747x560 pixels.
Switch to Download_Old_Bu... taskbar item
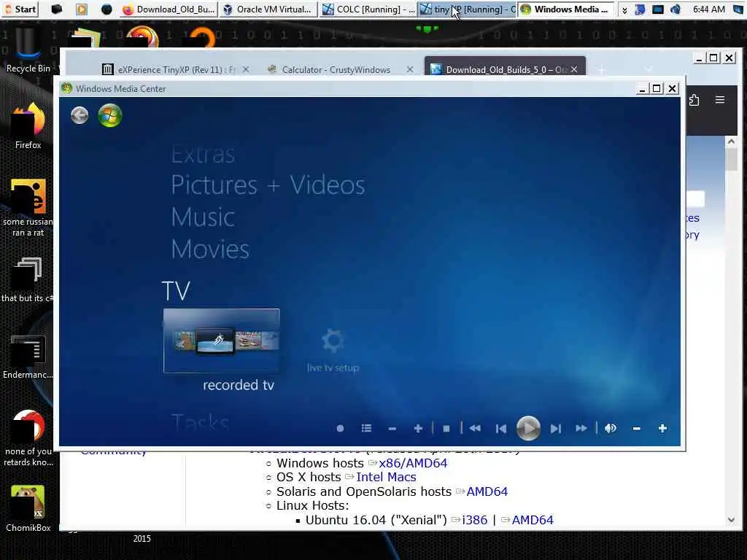(169, 9)
